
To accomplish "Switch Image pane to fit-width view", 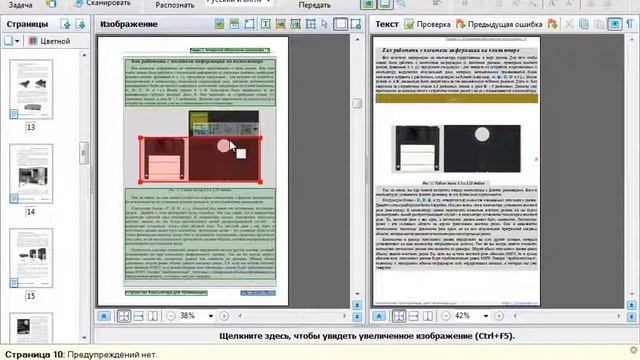I will (x=139, y=316).
